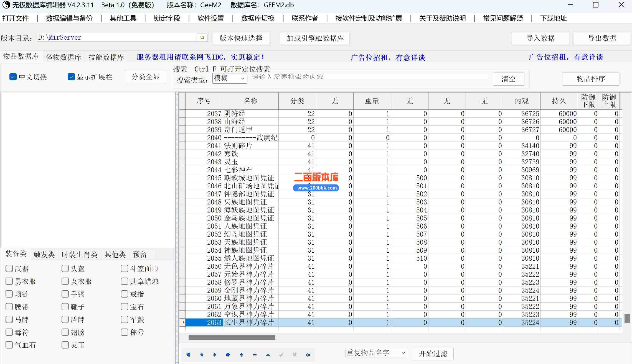Open the 常见问题解疑 menu
This screenshot has height=364, width=632.
503,18
